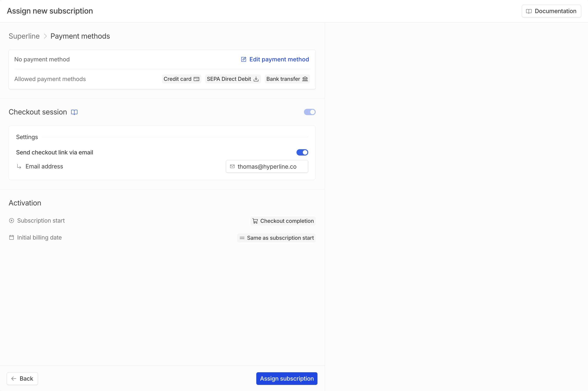The width and height of the screenshot is (588, 391).
Task: Click the Edit payment method link
Action: click(279, 59)
